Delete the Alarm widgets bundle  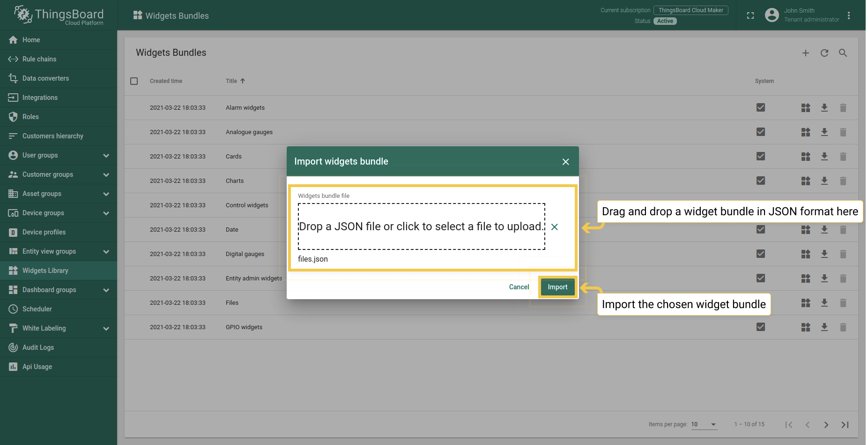[x=843, y=108]
